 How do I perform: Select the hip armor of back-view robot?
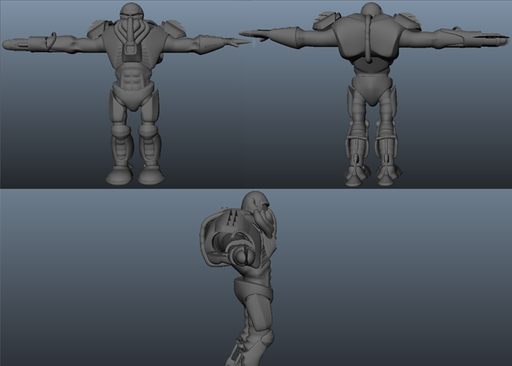pos(372,88)
